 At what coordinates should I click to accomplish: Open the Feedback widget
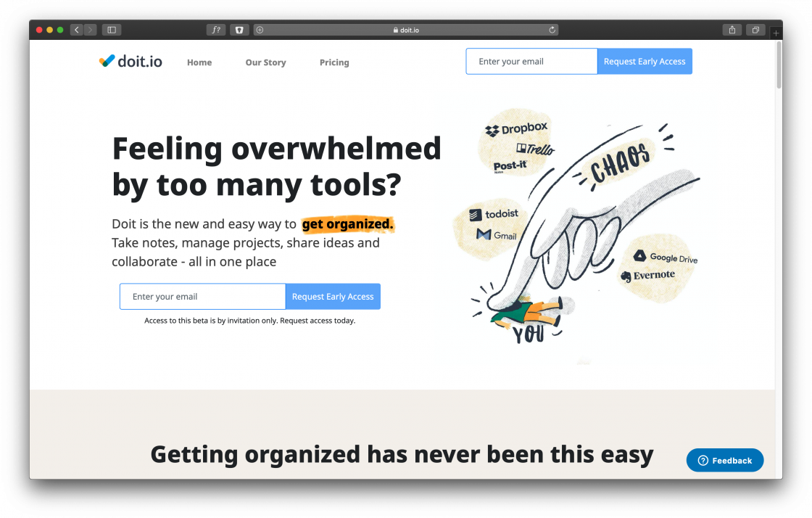[x=725, y=461]
